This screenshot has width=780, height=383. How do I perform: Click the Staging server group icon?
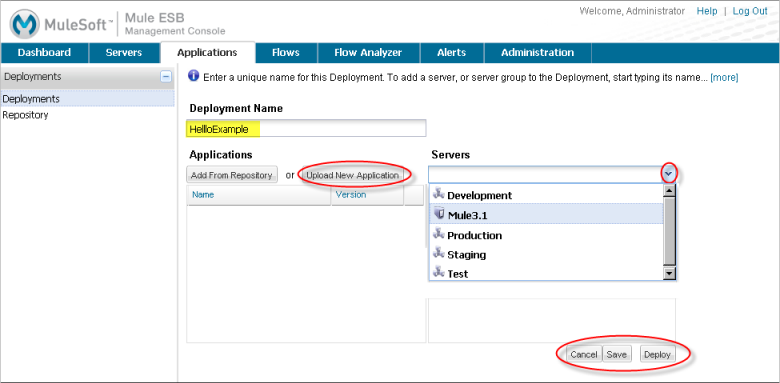point(439,253)
